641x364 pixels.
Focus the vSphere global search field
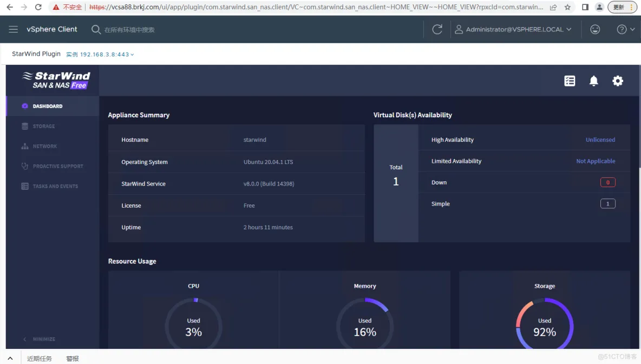click(x=129, y=30)
